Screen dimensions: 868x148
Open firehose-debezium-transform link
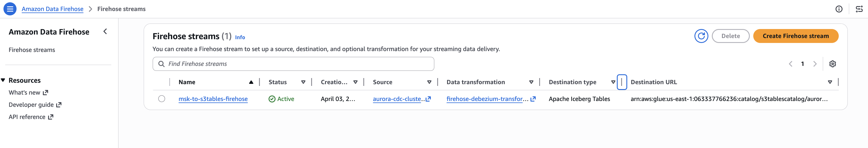coord(487,99)
